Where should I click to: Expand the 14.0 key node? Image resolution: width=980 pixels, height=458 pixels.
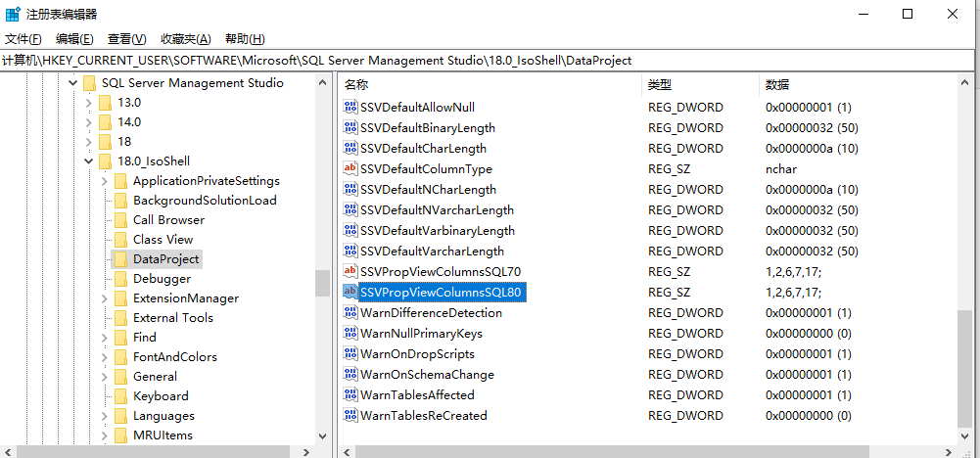[89, 122]
